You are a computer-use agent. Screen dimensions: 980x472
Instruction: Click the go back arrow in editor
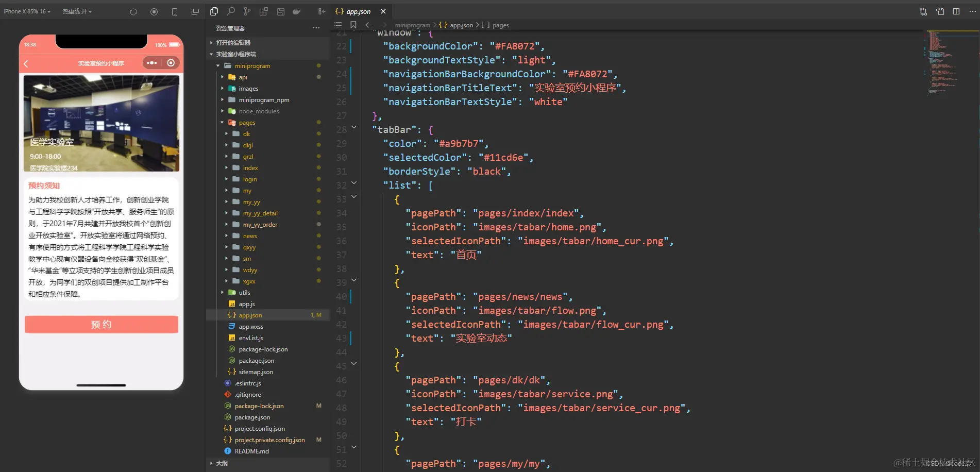click(369, 25)
